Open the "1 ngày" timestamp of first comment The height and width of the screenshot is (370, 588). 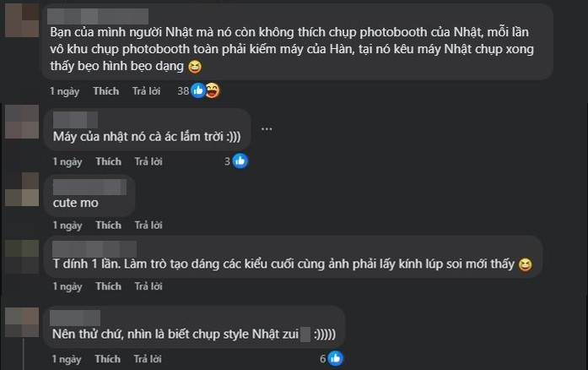pyautogui.click(x=65, y=91)
